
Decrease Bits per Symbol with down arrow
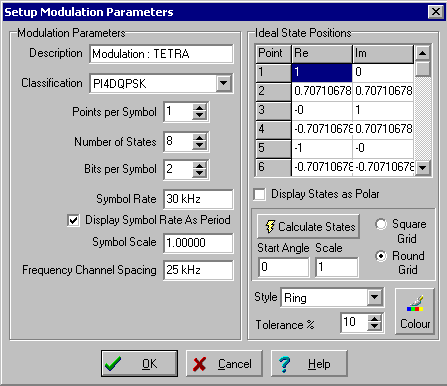[199, 173]
